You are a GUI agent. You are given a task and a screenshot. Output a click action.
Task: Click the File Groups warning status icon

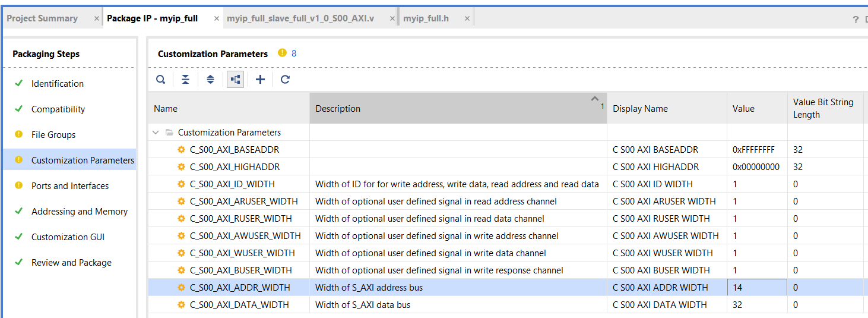pos(18,134)
